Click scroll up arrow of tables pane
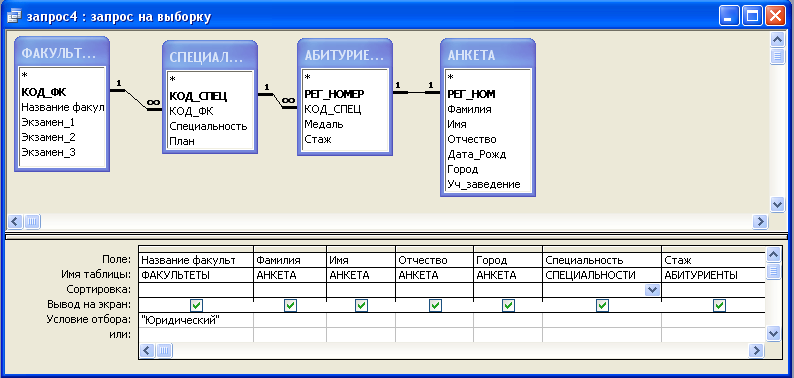Screen dimensions: 794x378 point(777,39)
